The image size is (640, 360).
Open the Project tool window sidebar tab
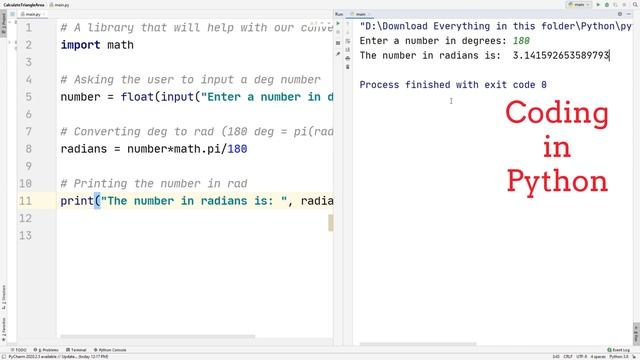pyautogui.click(x=4, y=24)
